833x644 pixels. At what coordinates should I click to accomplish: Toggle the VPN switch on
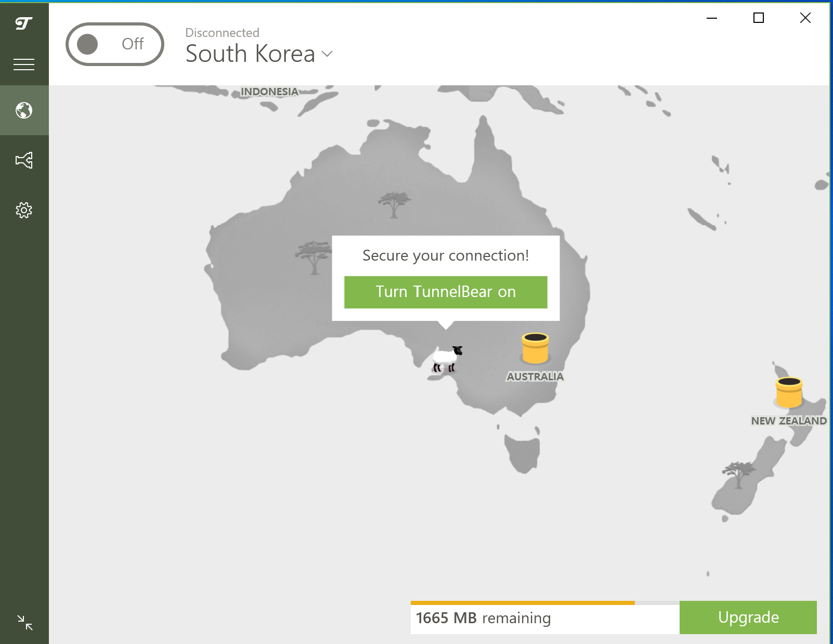click(115, 44)
